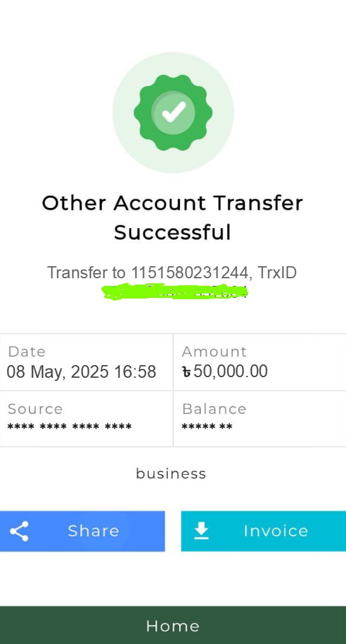Image resolution: width=346 pixels, height=644 pixels.
Task: Select the date 08 May, 2025 16:58
Action: pos(81,371)
